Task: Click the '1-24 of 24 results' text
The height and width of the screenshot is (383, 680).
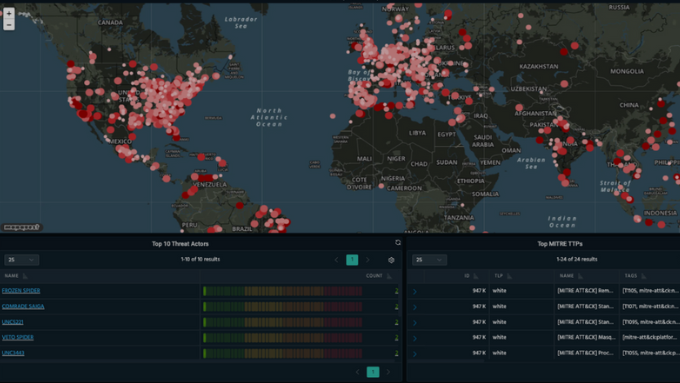Action: pyautogui.click(x=577, y=259)
